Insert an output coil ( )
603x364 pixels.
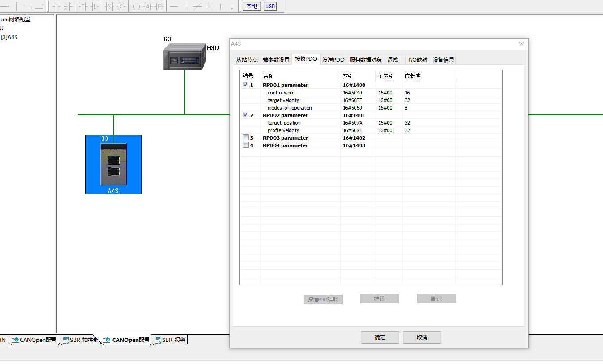pos(136,6)
